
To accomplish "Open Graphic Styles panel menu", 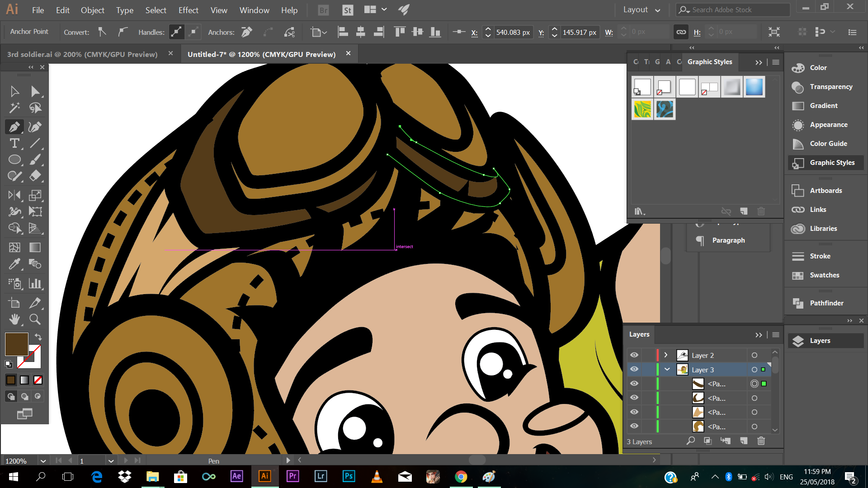I will tap(776, 62).
